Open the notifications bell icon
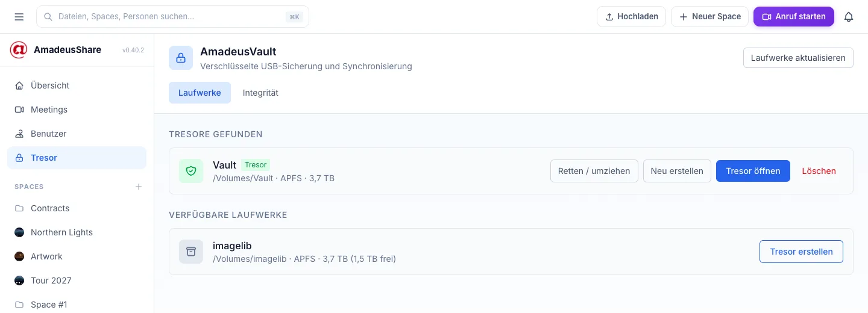 click(x=849, y=17)
